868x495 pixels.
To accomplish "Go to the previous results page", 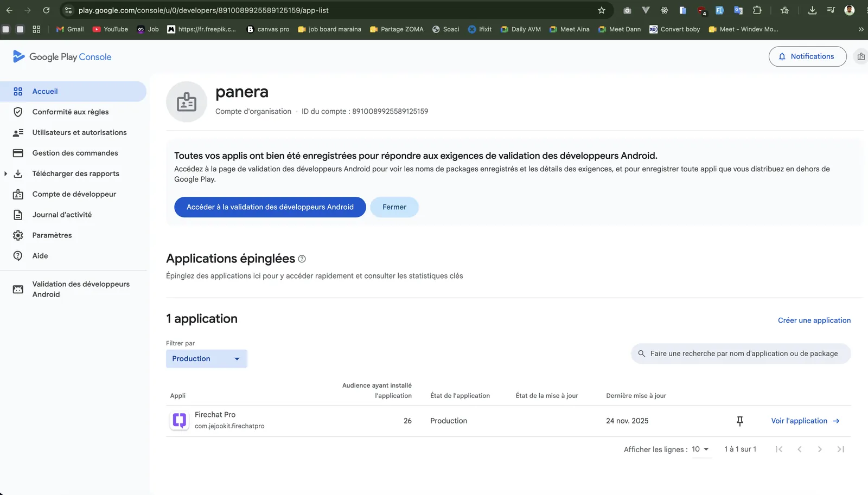I will click(800, 449).
